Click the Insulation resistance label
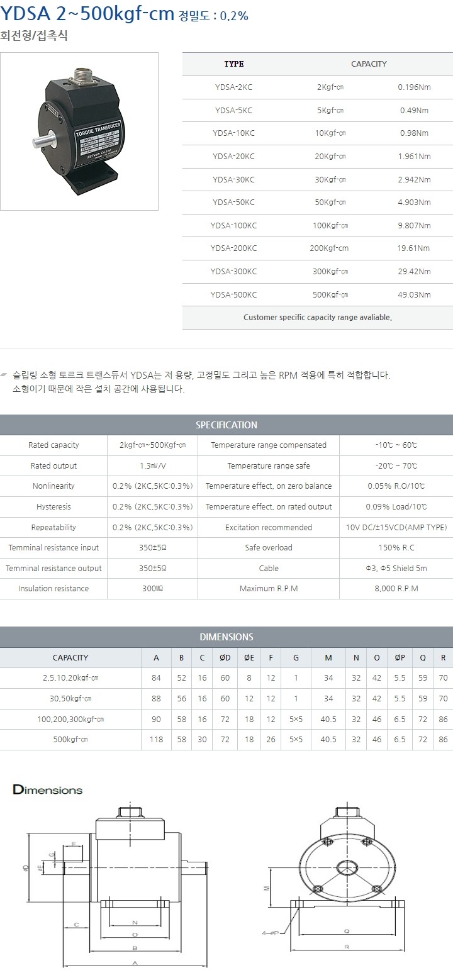453x980 pixels. (53, 589)
